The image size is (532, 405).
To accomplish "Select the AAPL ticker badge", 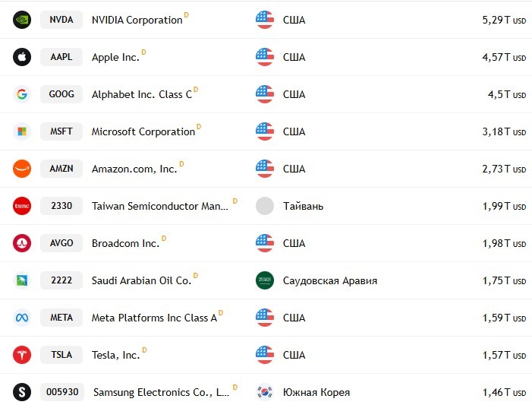I will point(61,57).
